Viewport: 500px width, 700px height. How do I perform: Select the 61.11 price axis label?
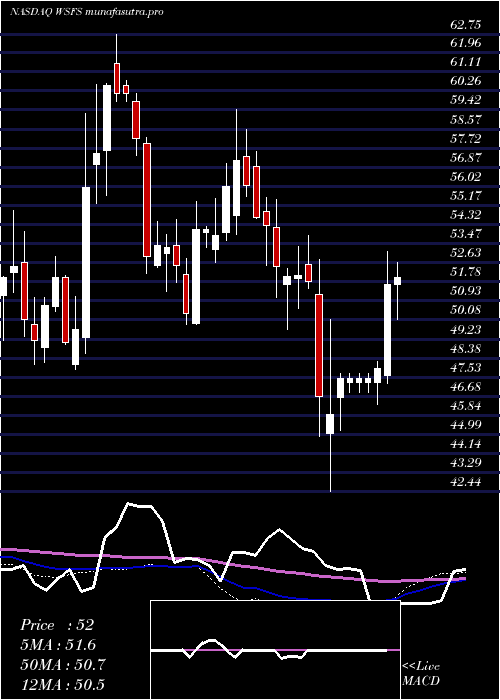466,62
